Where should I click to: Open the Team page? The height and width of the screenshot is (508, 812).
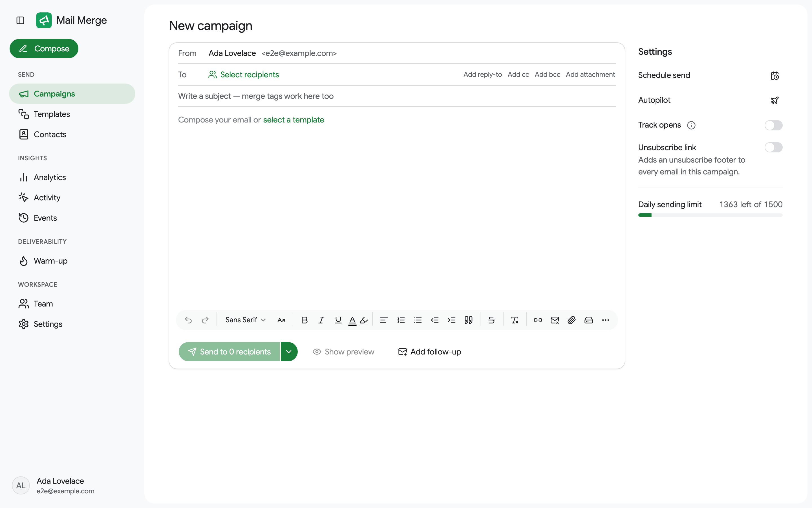(x=72, y=304)
